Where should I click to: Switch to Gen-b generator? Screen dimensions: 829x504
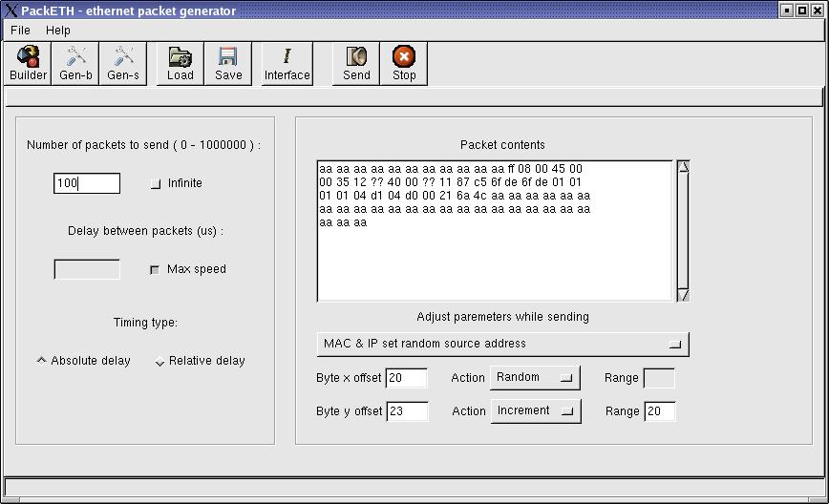pyautogui.click(x=75, y=63)
